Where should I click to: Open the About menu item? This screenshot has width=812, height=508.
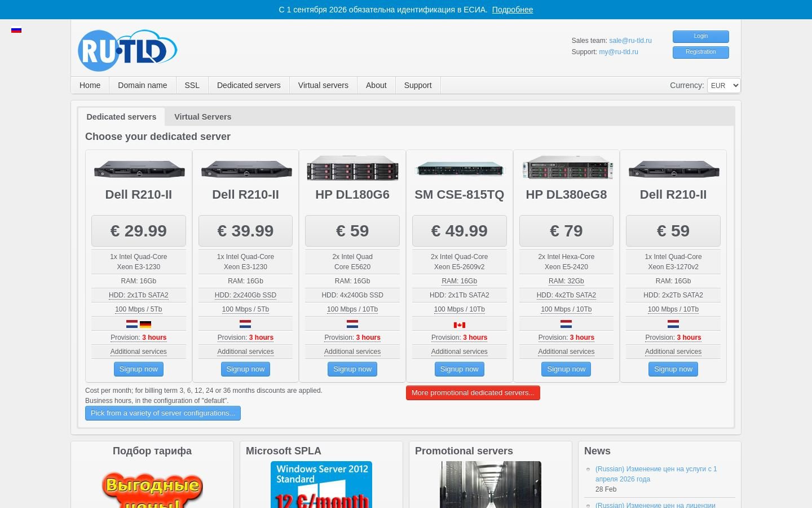376,85
